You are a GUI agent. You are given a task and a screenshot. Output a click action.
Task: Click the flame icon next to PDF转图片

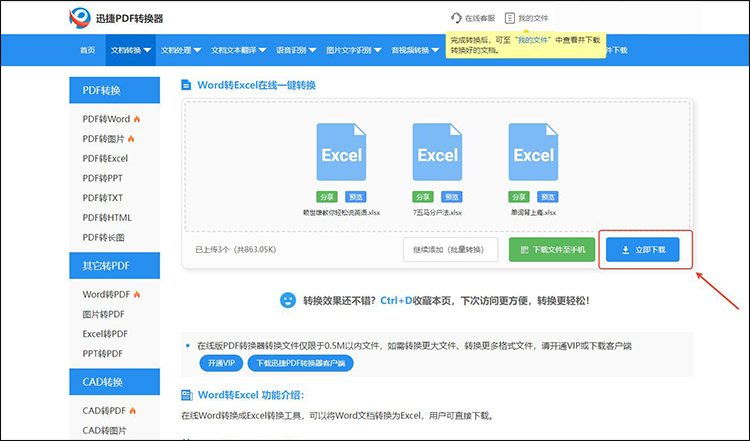(131, 139)
